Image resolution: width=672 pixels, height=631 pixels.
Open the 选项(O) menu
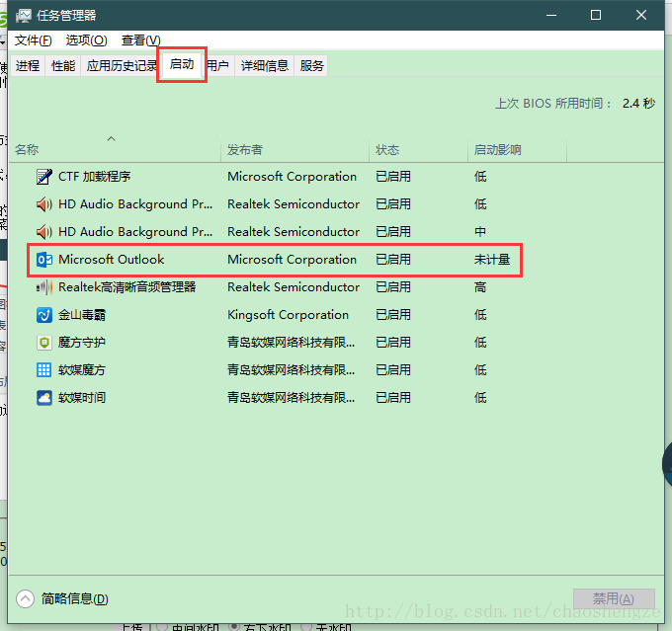[86, 40]
